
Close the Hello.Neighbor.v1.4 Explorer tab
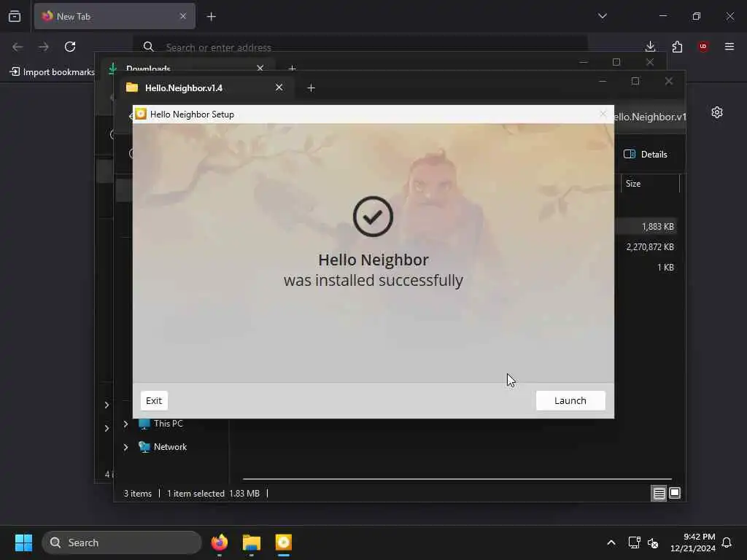pyautogui.click(x=279, y=87)
